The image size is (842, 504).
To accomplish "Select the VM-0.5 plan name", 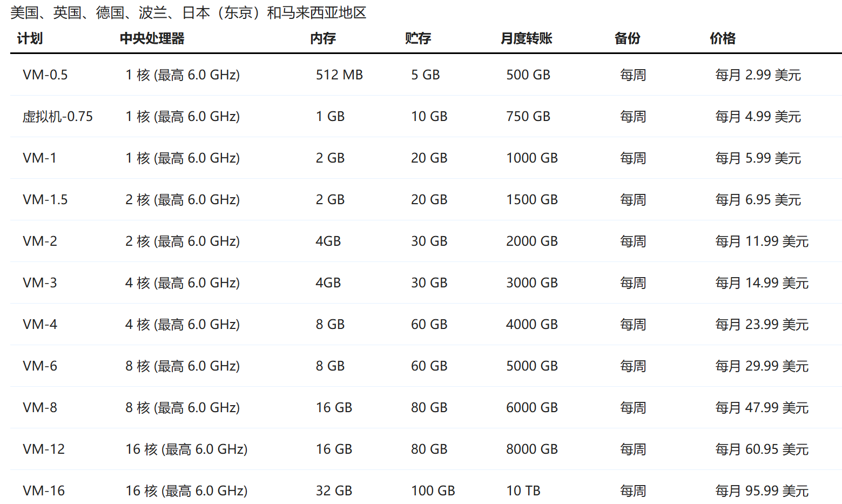I will pyautogui.click(x=45, y=75).
